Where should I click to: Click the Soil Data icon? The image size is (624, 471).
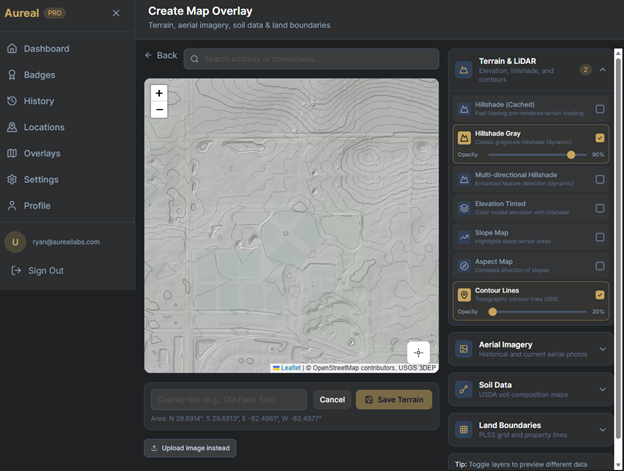pos(464,389)
